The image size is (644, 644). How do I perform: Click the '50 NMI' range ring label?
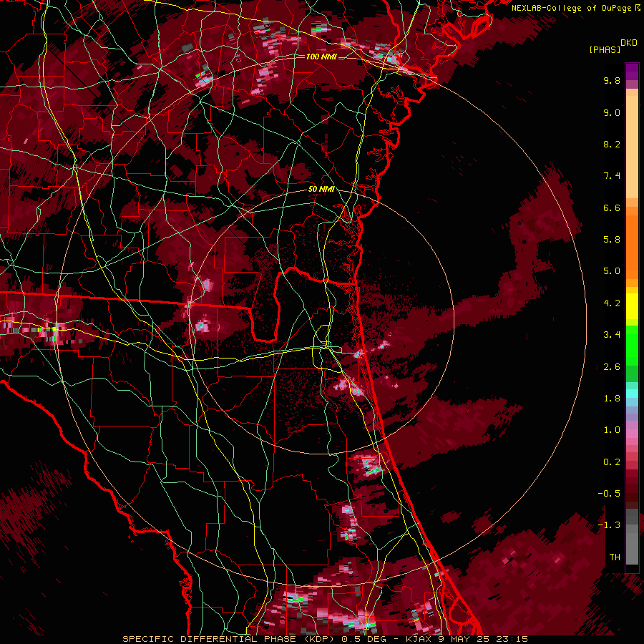click(321, 189)
